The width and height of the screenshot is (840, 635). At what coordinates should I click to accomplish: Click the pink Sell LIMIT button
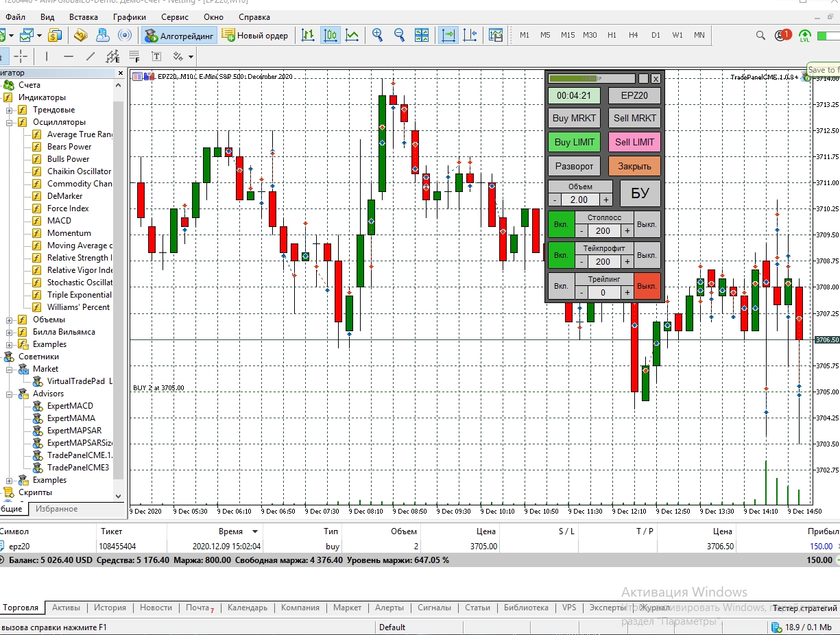(x=634, y=142)
